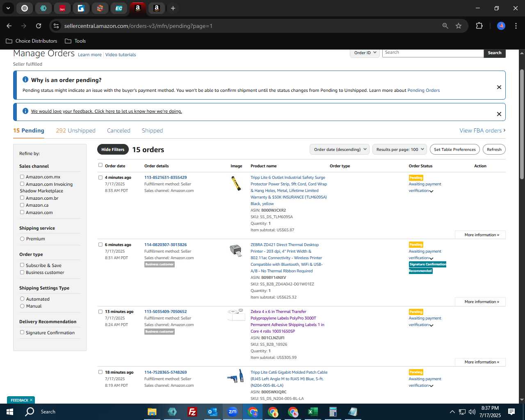Select the Automated shipping settings radio
525x420 pixels.
pos(22,299)
